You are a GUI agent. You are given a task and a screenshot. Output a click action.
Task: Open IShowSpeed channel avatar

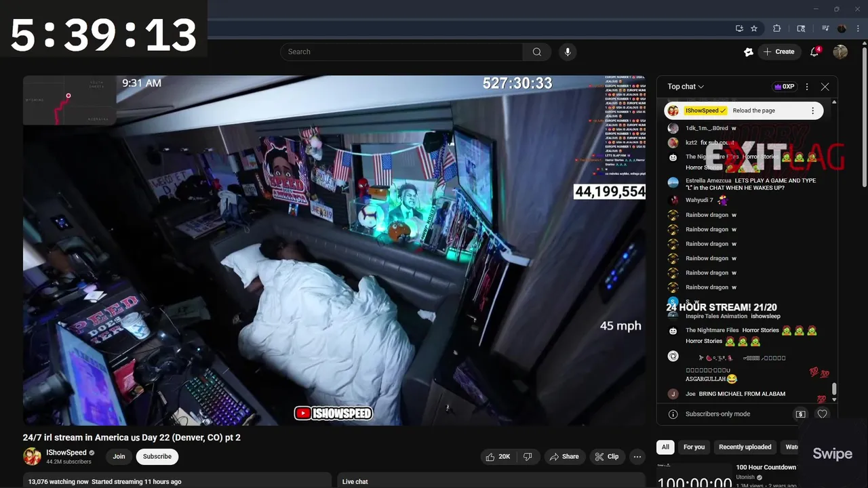point(32,457)
